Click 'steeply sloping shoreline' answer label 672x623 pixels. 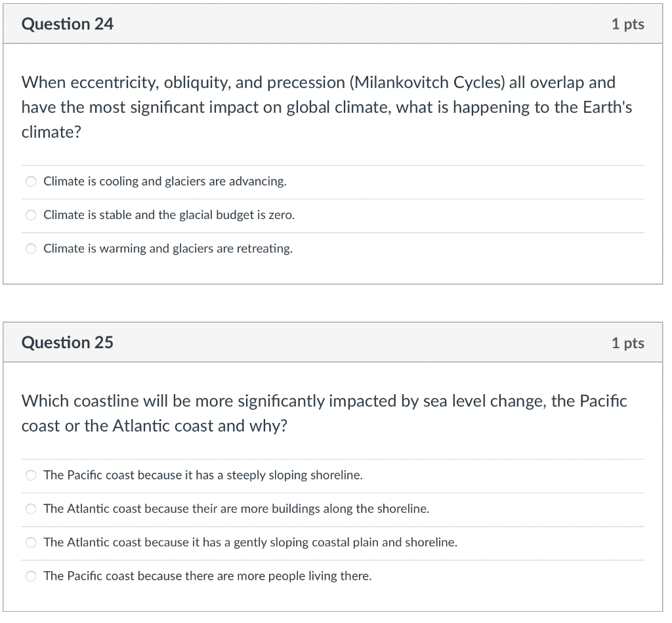click(203, 475)
